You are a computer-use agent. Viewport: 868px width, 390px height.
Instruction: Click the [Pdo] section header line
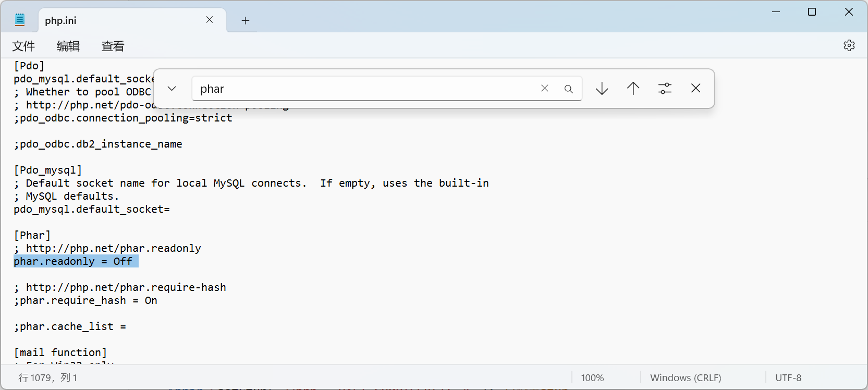click(x=29, y=66)
